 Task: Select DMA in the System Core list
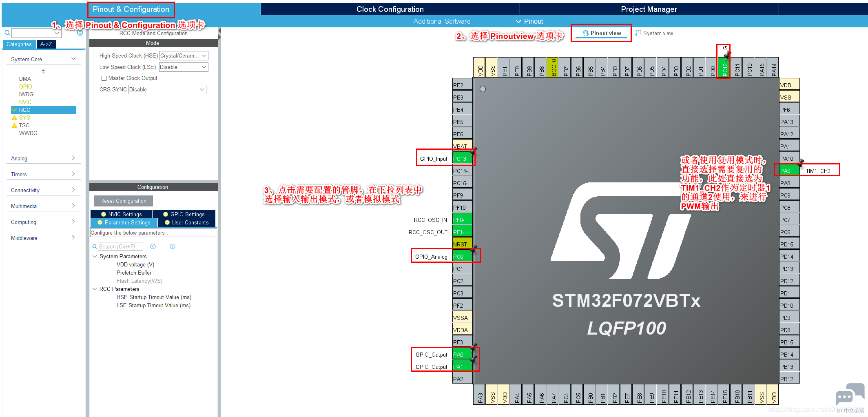pos(25,79)
